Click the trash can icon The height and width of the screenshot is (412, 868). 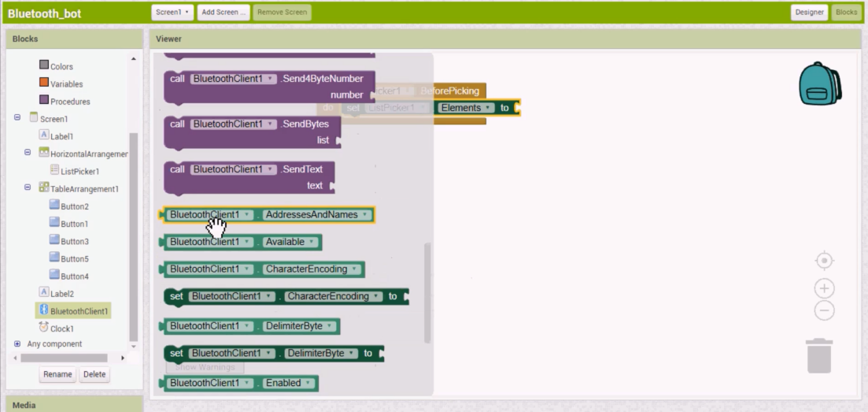pyautogui.click(x=819, y=356)
